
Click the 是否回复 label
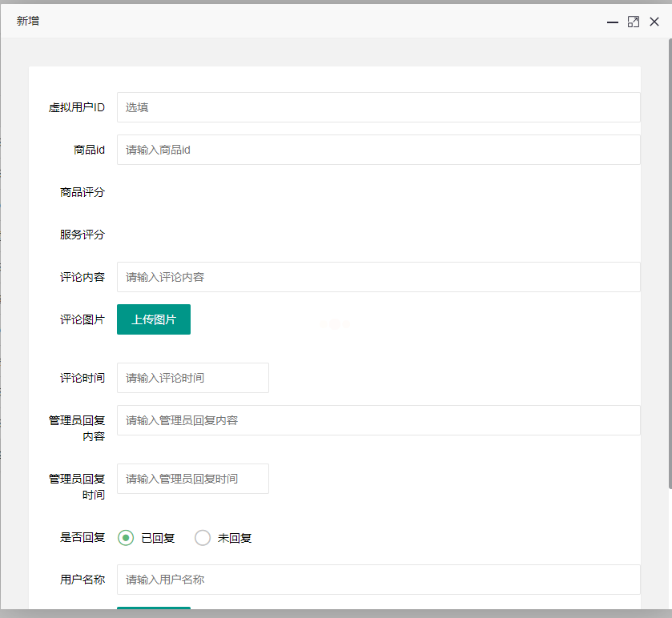coord(82,537)
